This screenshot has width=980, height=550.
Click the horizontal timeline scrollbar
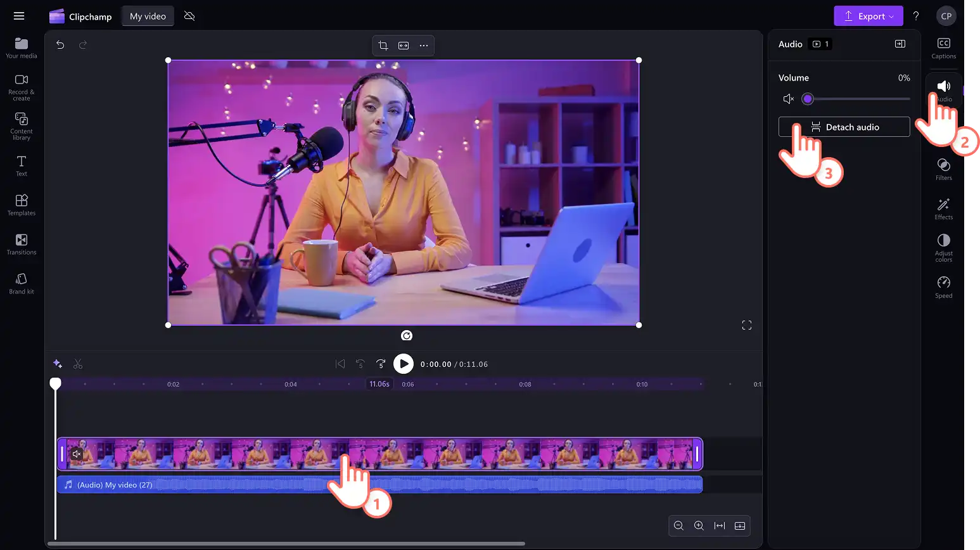click(286, 544)
